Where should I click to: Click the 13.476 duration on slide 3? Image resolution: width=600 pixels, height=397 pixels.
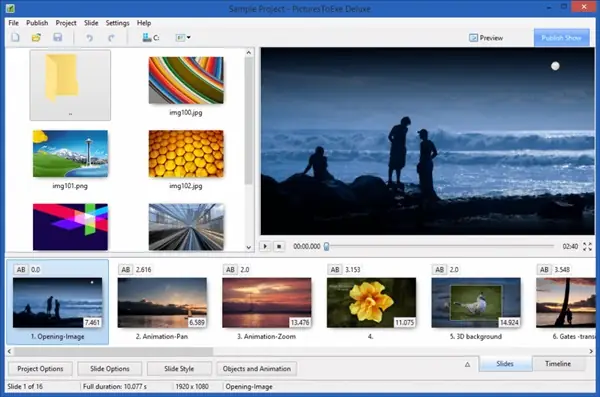[x=300, y=322]
